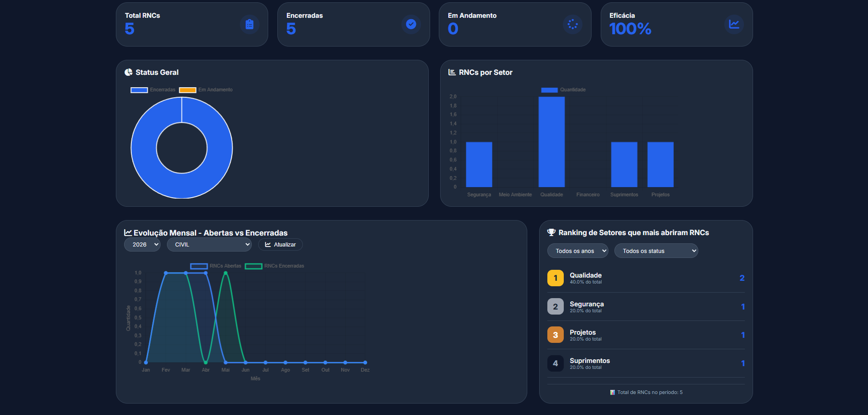
Task: Click the Qualidade name in ranking list
Action: coord(586,275)
